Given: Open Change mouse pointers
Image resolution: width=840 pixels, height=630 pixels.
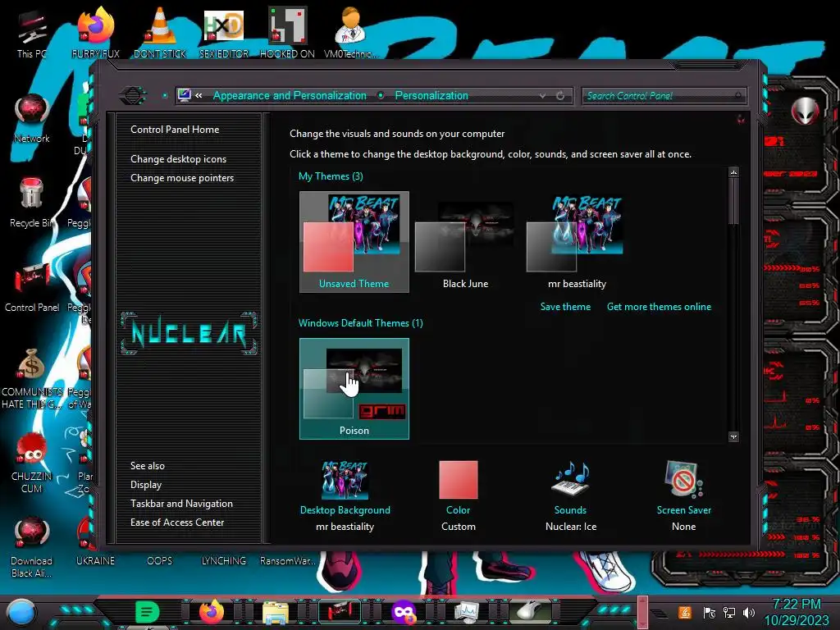Looking at the screenshot, I should point(182,178).
